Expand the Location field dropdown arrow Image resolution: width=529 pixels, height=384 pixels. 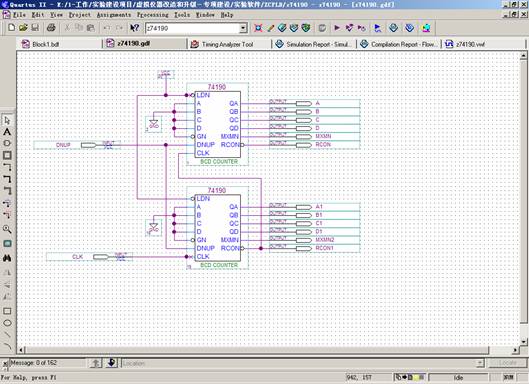pos(480,363)
